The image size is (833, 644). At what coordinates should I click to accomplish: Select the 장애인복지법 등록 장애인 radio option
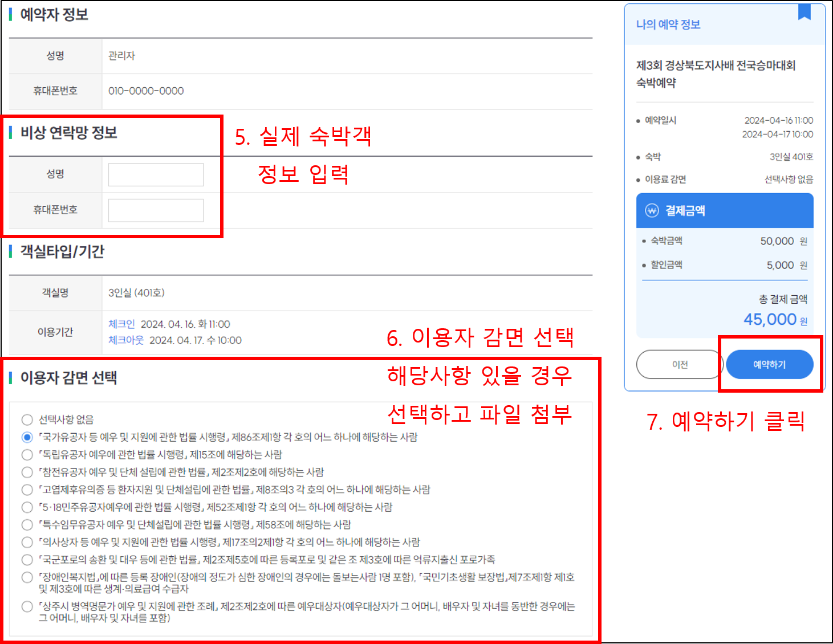(27, 577)
